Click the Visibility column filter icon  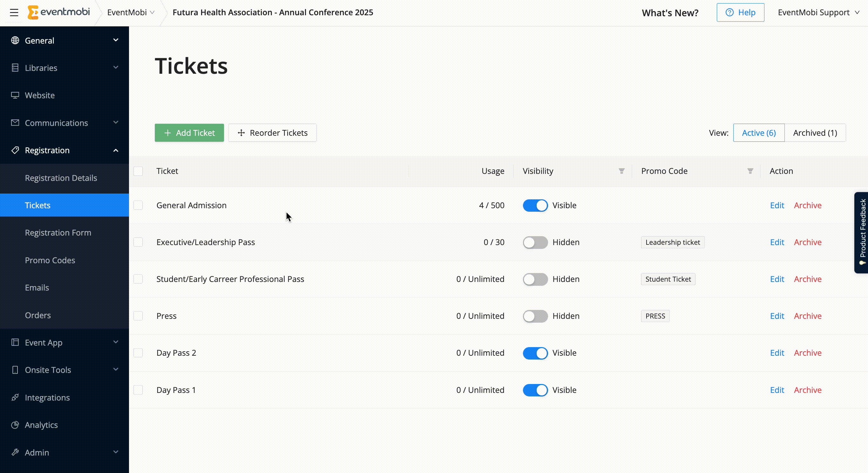tap(621, 171)
